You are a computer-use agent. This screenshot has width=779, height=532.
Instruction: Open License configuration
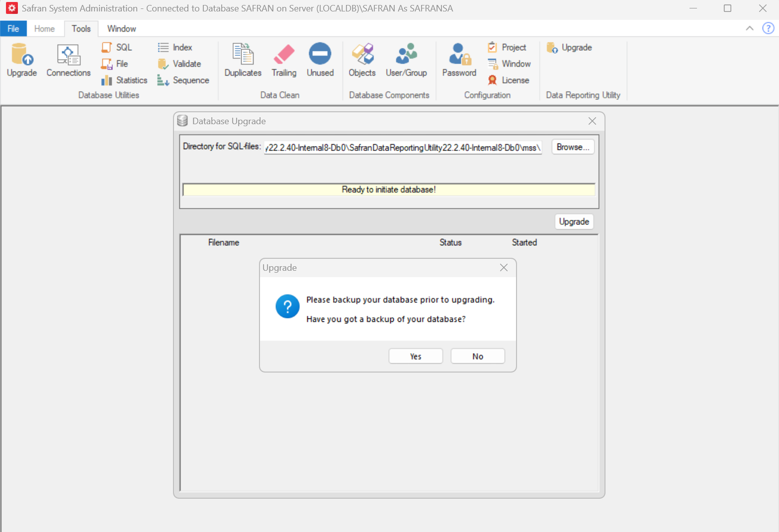tap(509, 80)
